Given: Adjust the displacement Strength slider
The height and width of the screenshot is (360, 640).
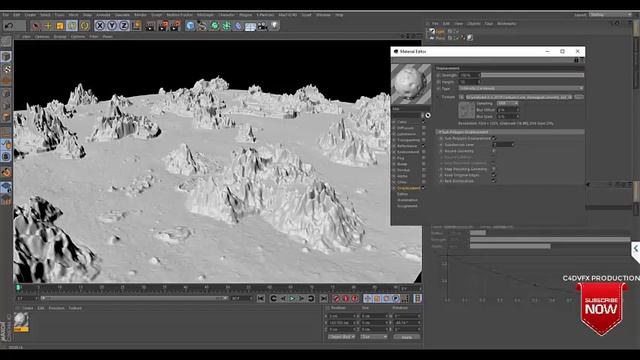Looking at the screenshot, I should tap(533, 75).
